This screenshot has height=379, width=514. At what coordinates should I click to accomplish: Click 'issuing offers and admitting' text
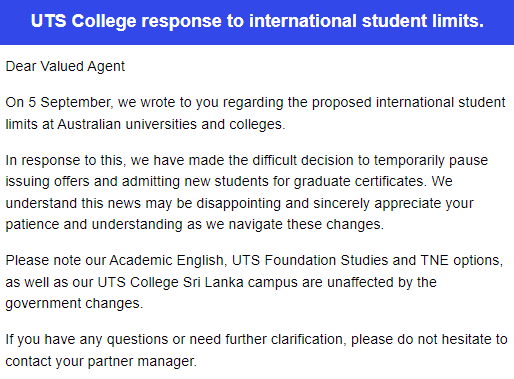(x=93, y=182)
